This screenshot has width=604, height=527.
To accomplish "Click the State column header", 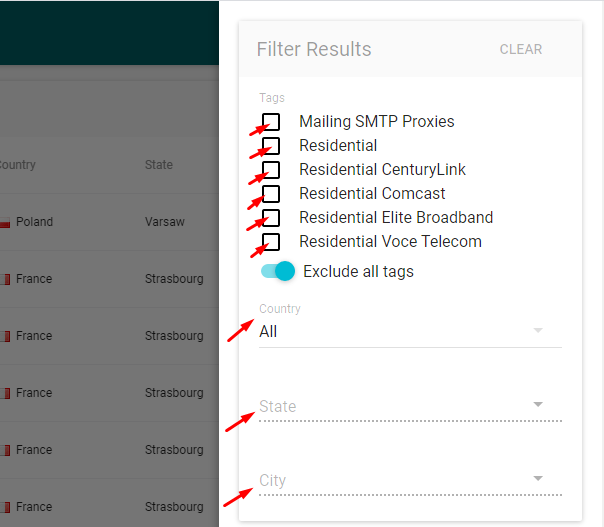I will pos(159,165).
